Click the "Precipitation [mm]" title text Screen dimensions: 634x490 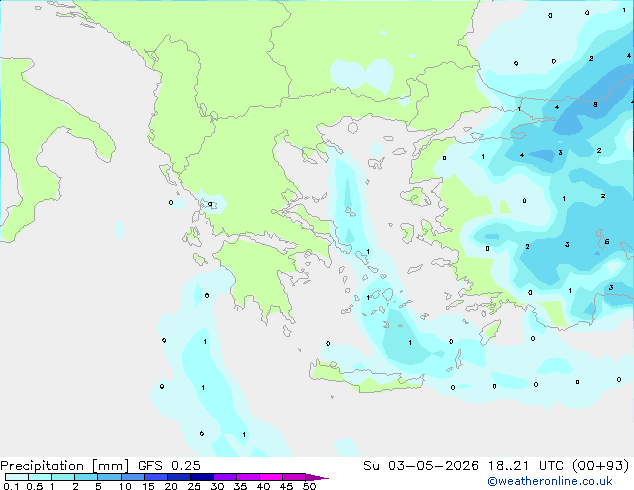pyautogui.click(x=64, y=466)
